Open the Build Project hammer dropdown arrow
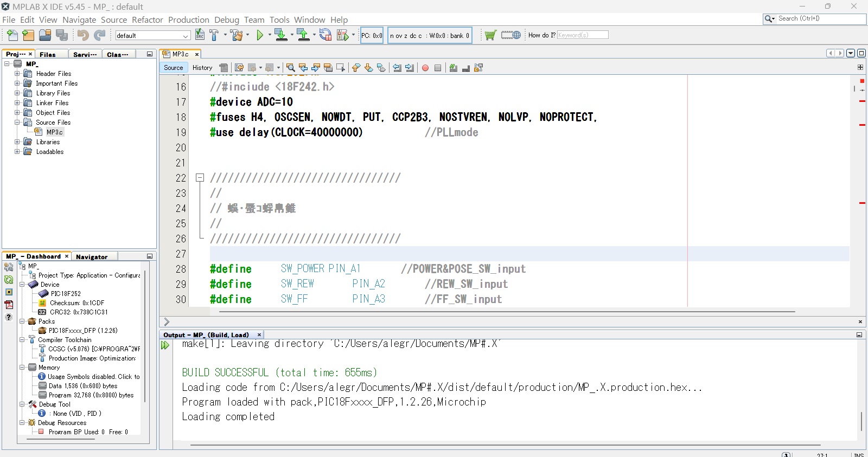 (x=225, y=35)
